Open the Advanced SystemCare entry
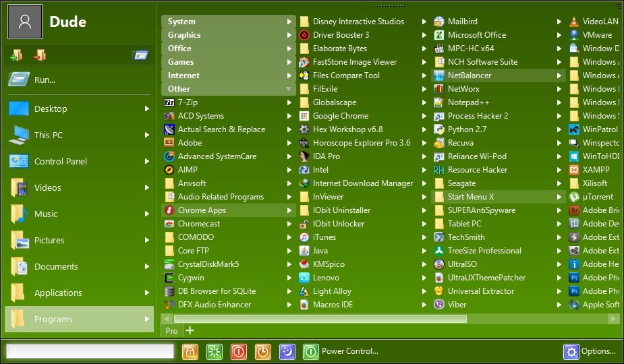 click(x=229, y=156)
